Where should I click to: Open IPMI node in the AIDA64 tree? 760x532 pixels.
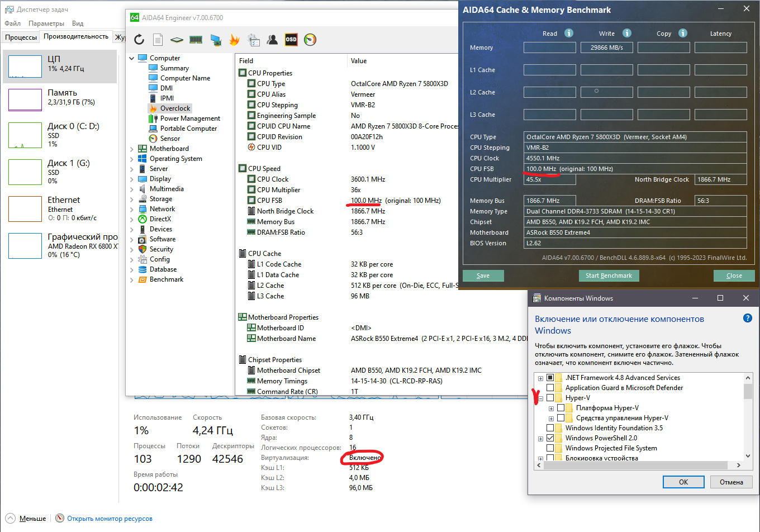[x=167, y=98]
